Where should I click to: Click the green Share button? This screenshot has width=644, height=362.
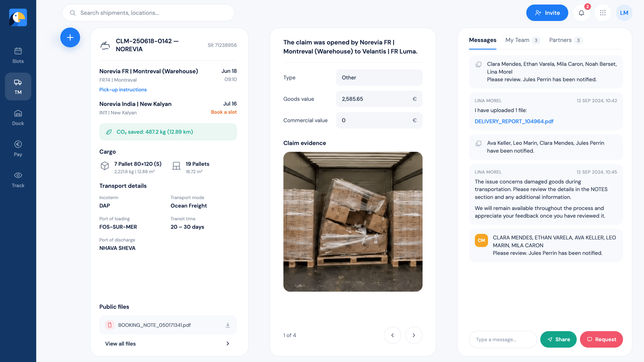click(558, 339)
